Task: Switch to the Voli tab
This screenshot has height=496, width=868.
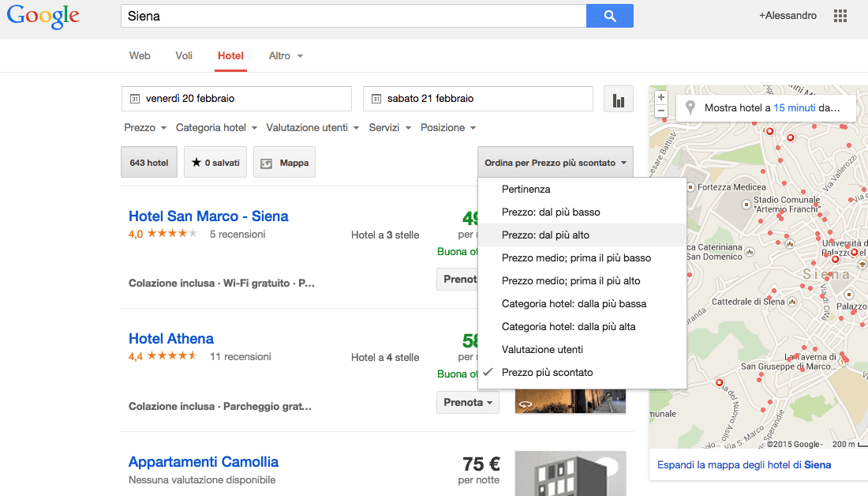Action: [x=184, y=55]
